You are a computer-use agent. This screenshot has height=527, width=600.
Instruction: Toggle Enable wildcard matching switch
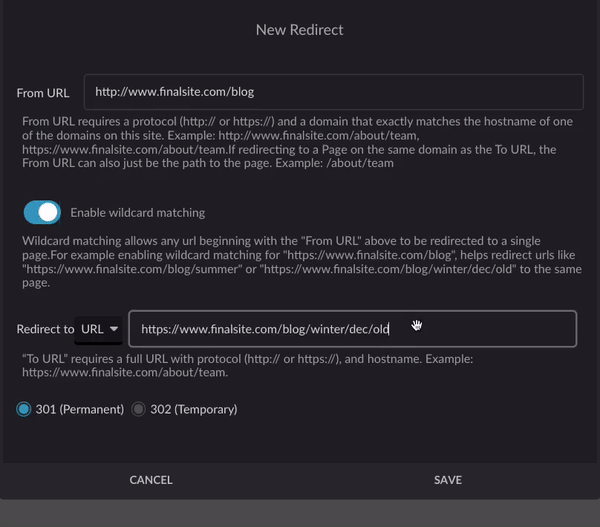(42, 212)
